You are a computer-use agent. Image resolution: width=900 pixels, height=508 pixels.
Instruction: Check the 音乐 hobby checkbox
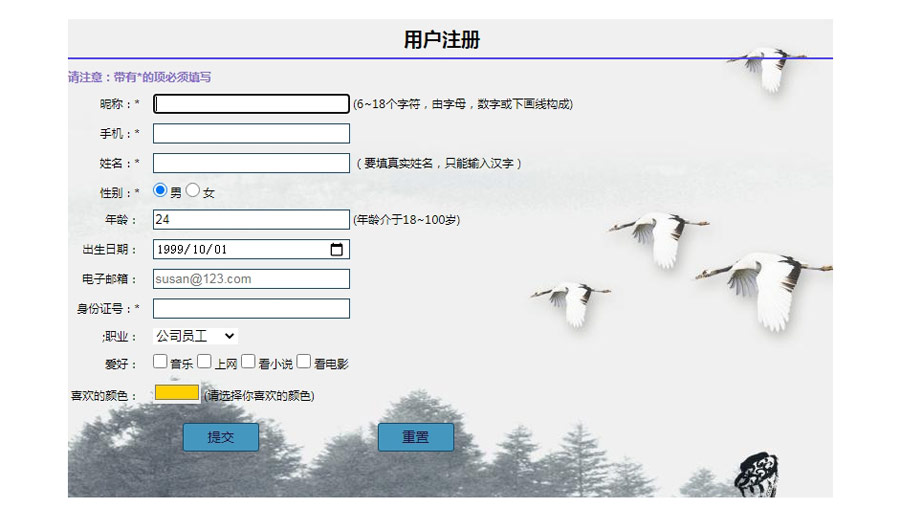coord(160,361)
